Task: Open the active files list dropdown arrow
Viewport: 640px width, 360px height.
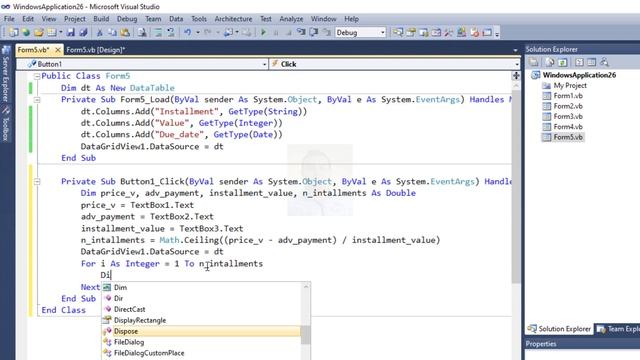Action: point(515,50)
